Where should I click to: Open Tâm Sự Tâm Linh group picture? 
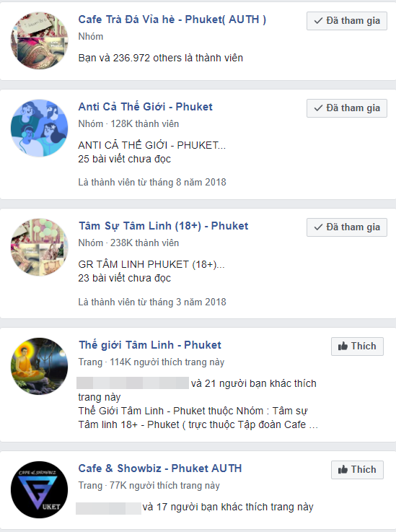pos(40,247)
